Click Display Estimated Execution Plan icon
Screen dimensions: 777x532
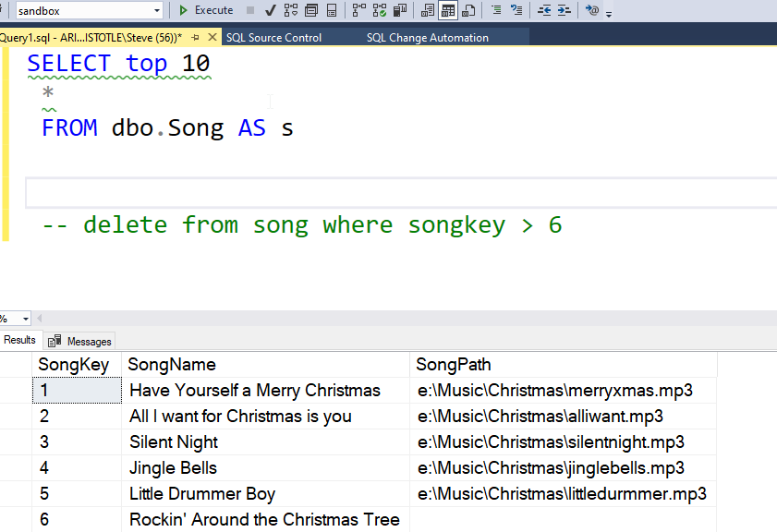(291, 10)
